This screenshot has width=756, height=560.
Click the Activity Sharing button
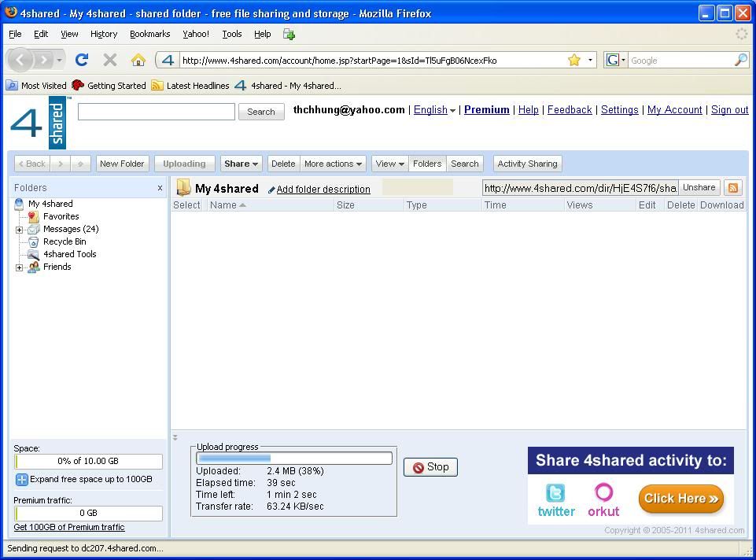click(x=527, y=164)
